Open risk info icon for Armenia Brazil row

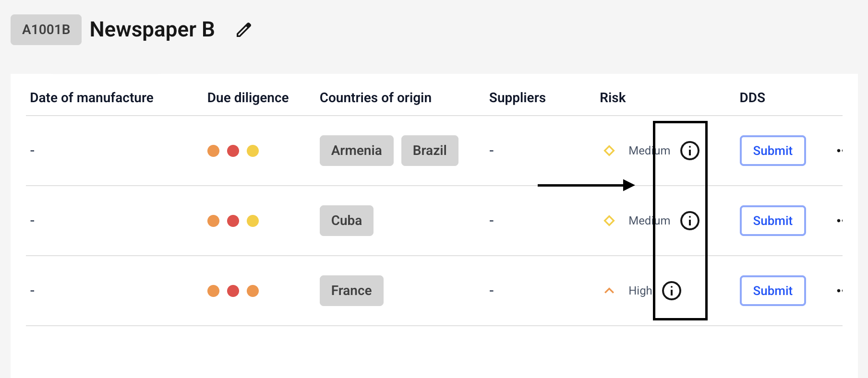689,151
